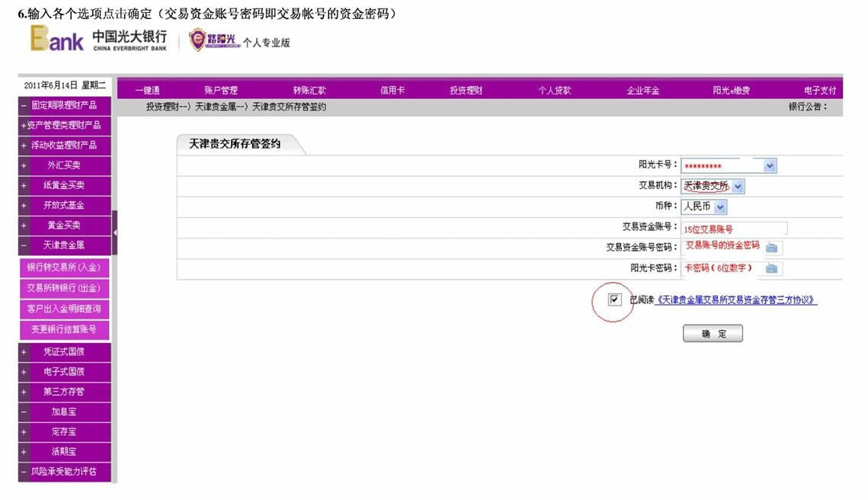Click soft keyboard icon beside 交易资金账号密码
Screen dimensions: 868x500
tap(772, 248)
